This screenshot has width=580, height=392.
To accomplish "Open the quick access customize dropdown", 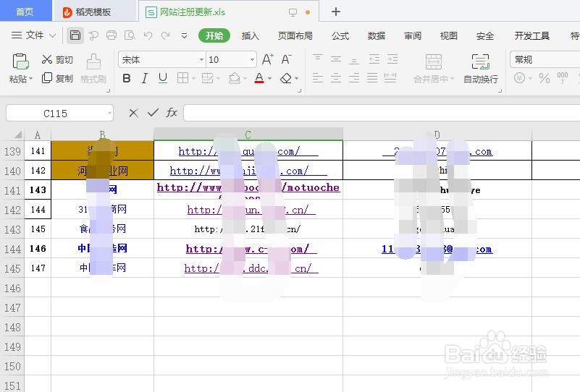I will (184, 36).
